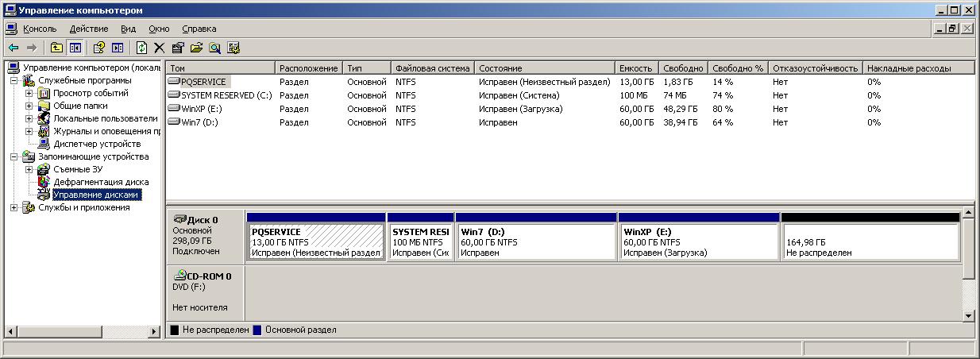Open the Вид menu
Viewport: 980px width, 359px height.
128,29
